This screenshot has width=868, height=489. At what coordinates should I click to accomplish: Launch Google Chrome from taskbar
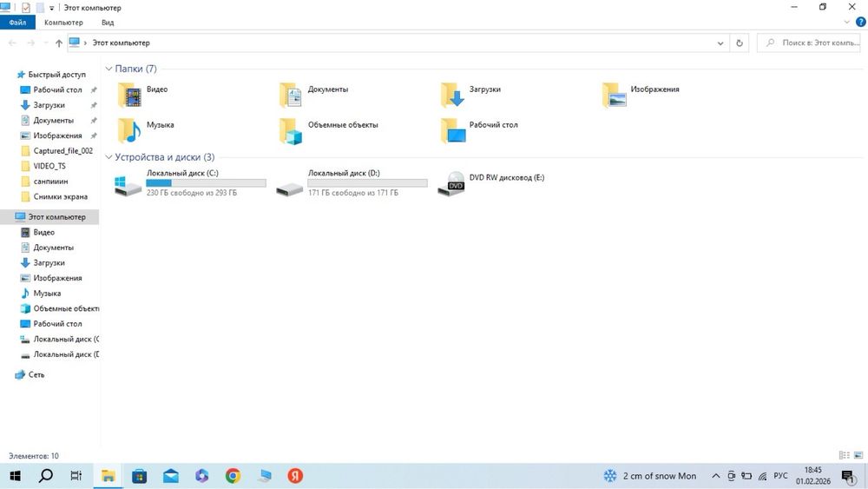[x=233, y=476]
